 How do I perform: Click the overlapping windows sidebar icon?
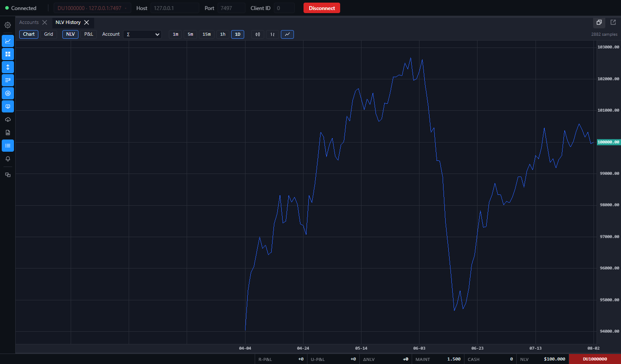pos(8,175)
